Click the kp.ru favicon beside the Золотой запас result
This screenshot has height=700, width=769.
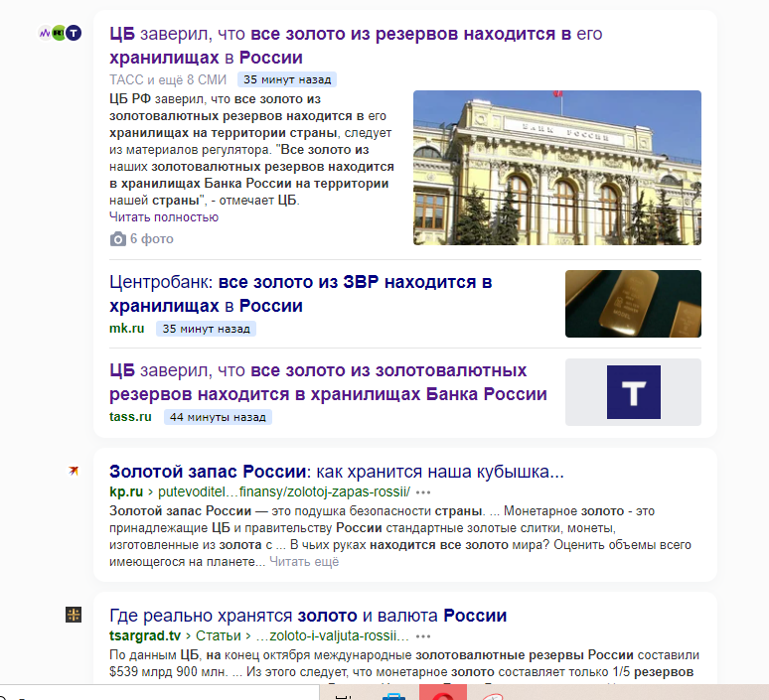[x=74, y=471]
